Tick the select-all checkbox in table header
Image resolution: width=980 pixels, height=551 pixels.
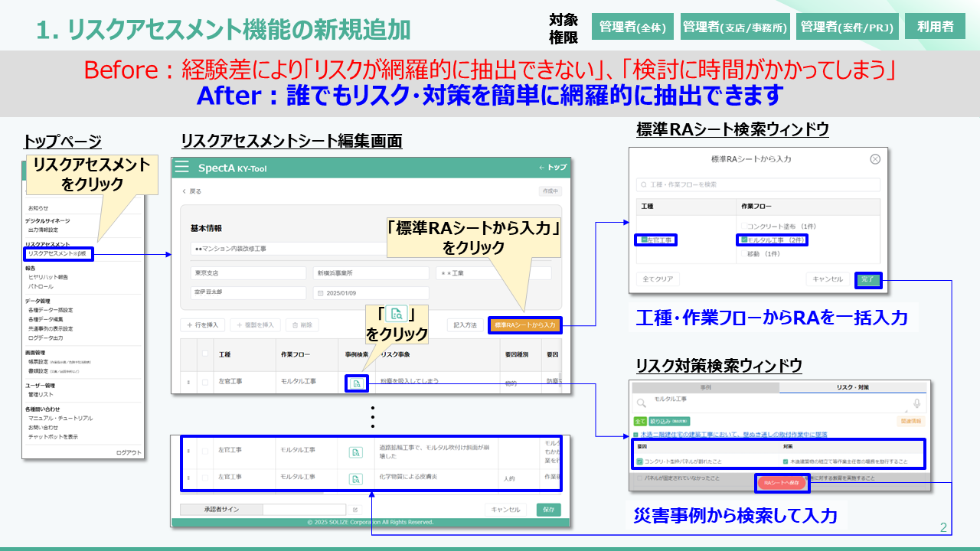(x=204, y=354)
